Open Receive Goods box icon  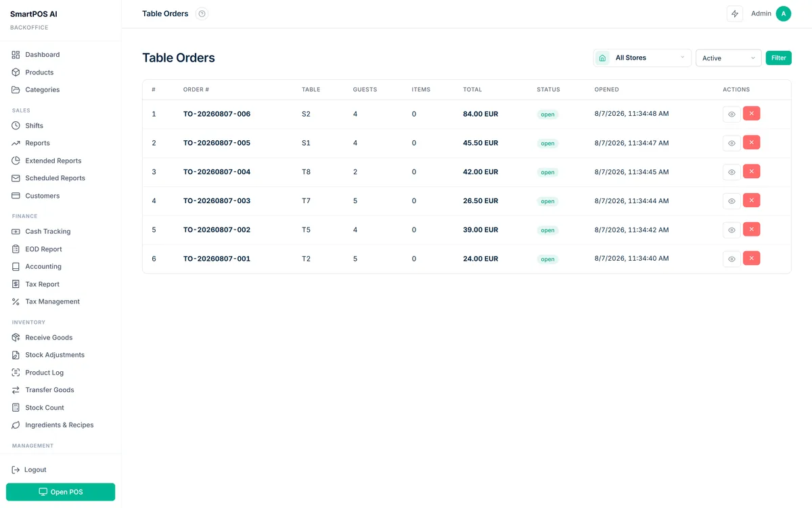pos(16,337)
